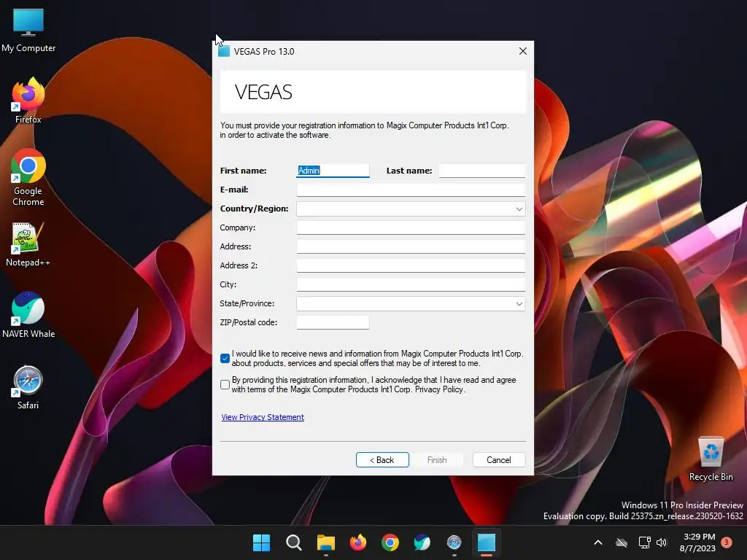The image size is (747, 560).
Task: Open Safari taskbar icon
Action: tap(454, 542)
